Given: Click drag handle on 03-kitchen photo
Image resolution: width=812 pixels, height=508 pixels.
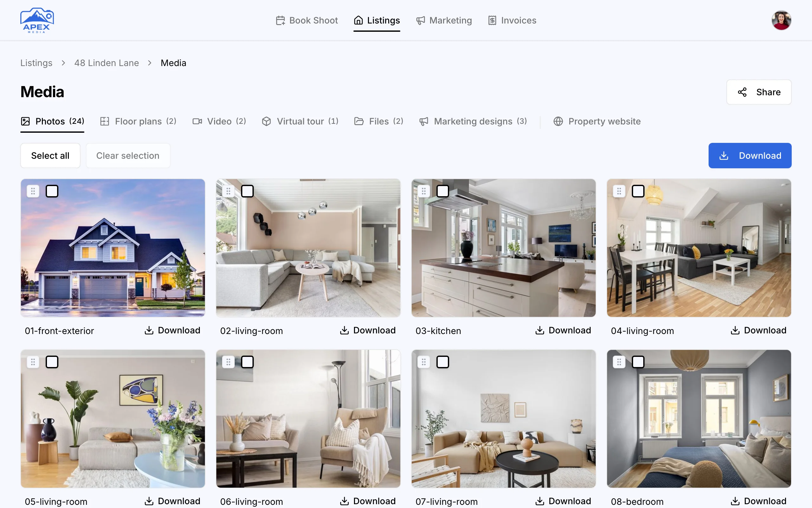Looking at the screenshot, I should pos(424,191).
